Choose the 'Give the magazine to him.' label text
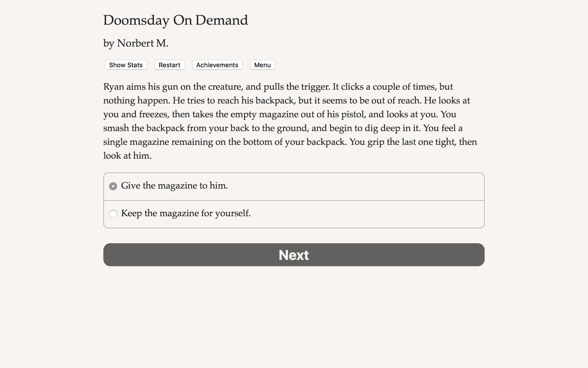The width and height of the screenshot is (588, 368). [175, 186]
